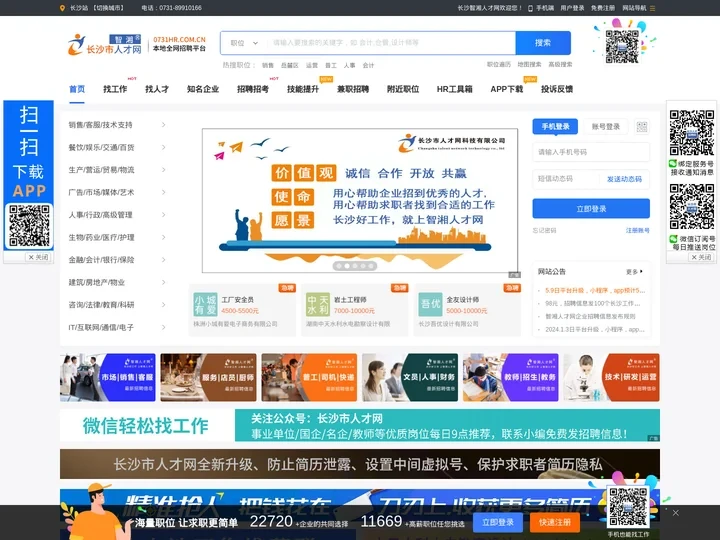The image size is (720, 540).
Task: Expand 生物/药业/医疗/护理 category arrow
Action: click(x=163, y=237)
